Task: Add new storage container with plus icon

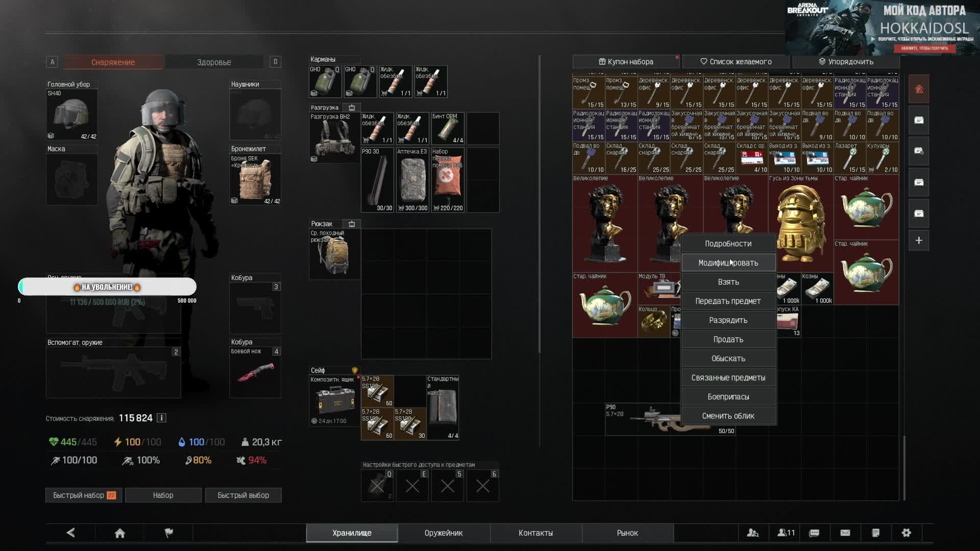Action: click(918, 240)
